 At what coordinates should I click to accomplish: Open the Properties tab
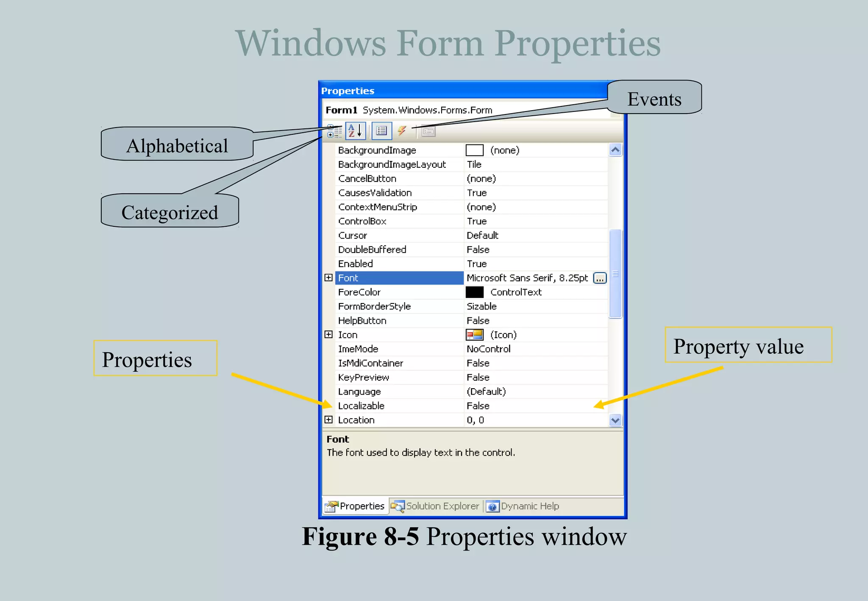tap(355, 506)
